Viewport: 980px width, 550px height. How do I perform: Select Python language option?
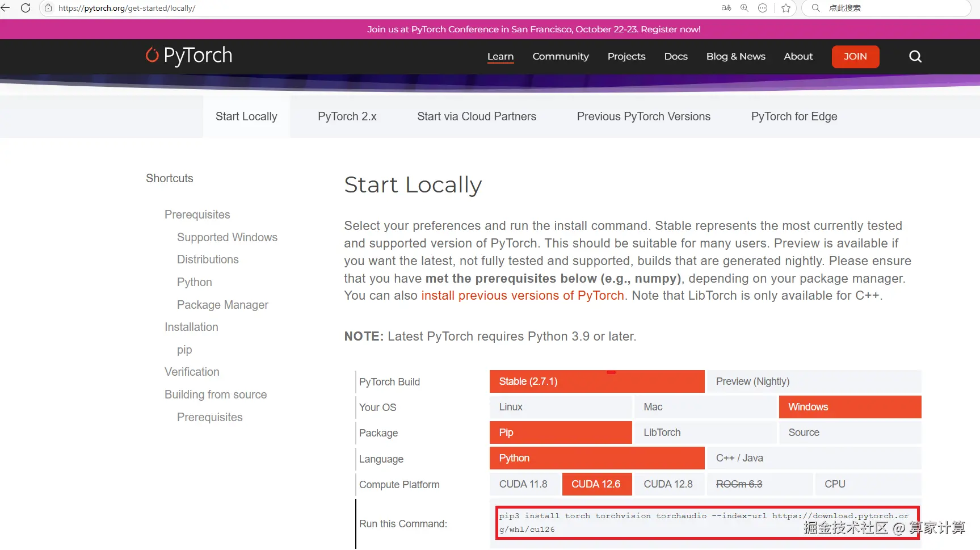597,458
